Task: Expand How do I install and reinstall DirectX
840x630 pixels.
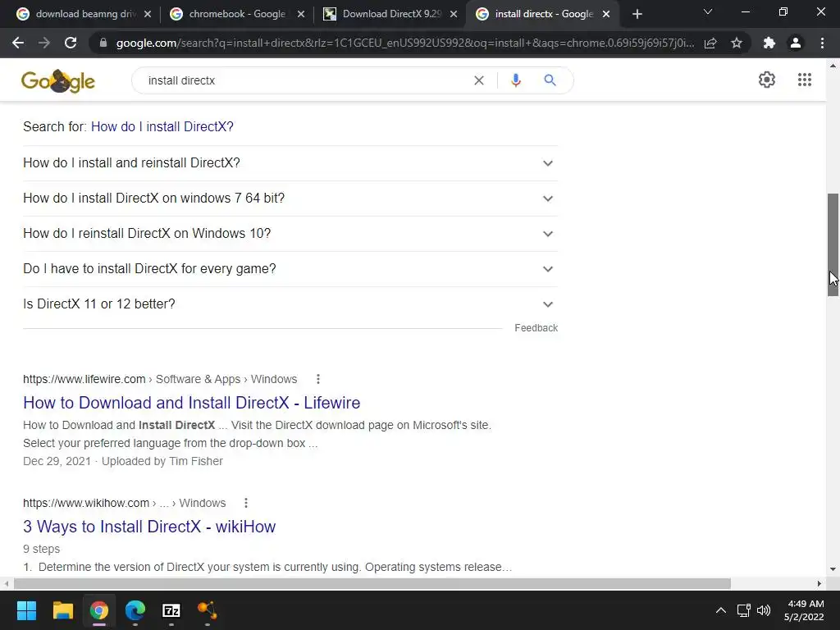Action: click(x=290, y=163)
